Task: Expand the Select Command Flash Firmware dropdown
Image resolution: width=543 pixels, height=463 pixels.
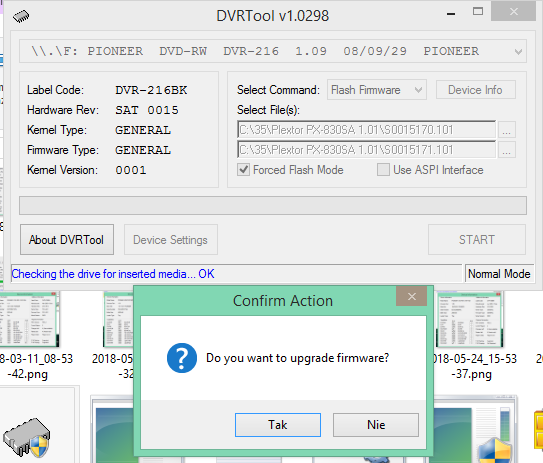Action: 377,90
